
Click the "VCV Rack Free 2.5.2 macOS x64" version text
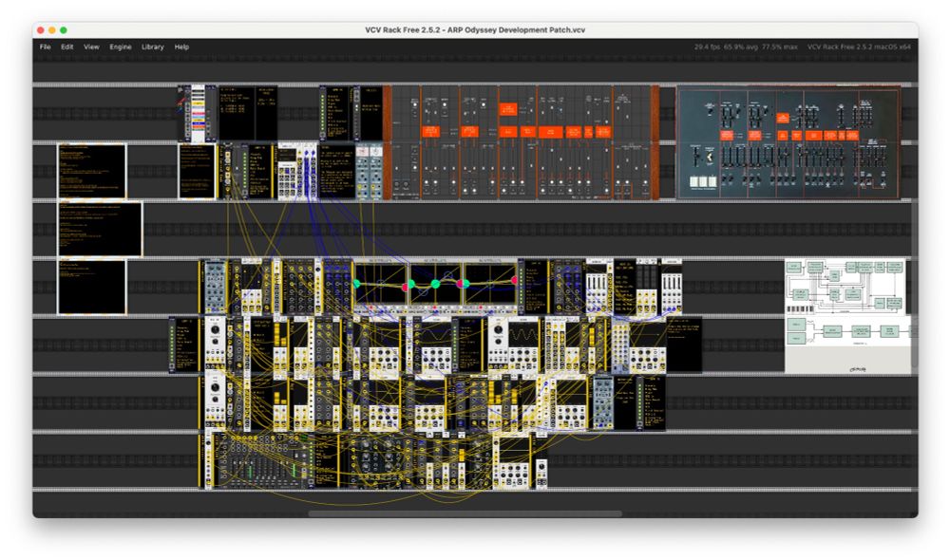point(859,47)
